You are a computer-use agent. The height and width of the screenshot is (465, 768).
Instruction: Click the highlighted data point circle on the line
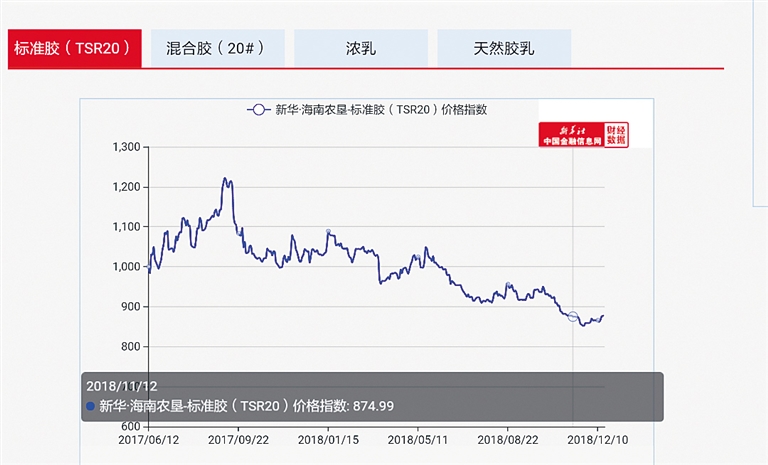(573, 316)
